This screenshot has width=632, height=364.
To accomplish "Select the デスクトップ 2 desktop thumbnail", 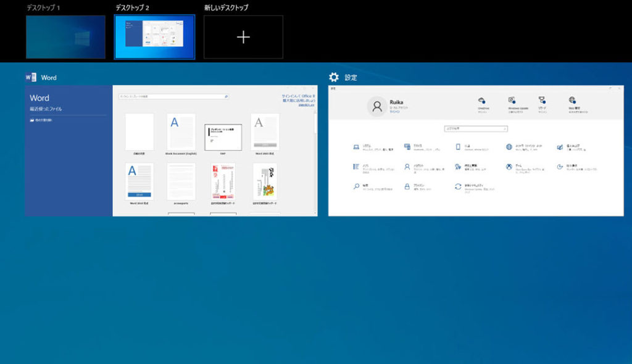I will (x=154, y=37).
